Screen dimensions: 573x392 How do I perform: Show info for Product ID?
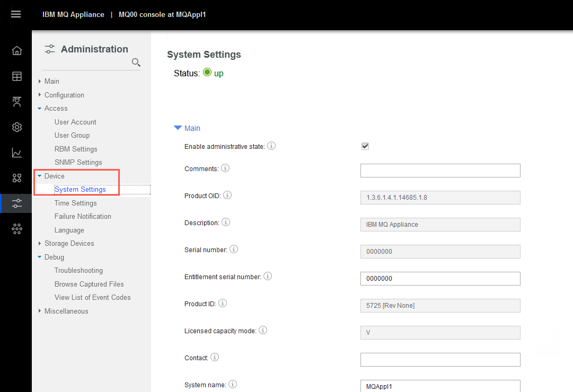click(x=223, y=303)
